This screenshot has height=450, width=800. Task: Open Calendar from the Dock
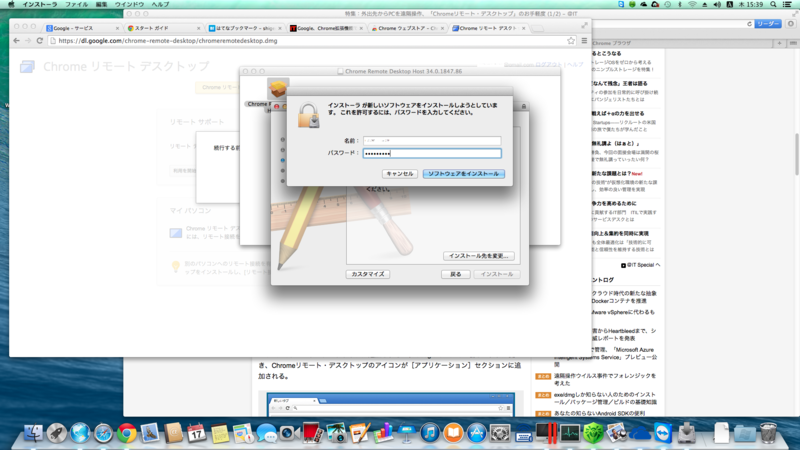(196, 433)
